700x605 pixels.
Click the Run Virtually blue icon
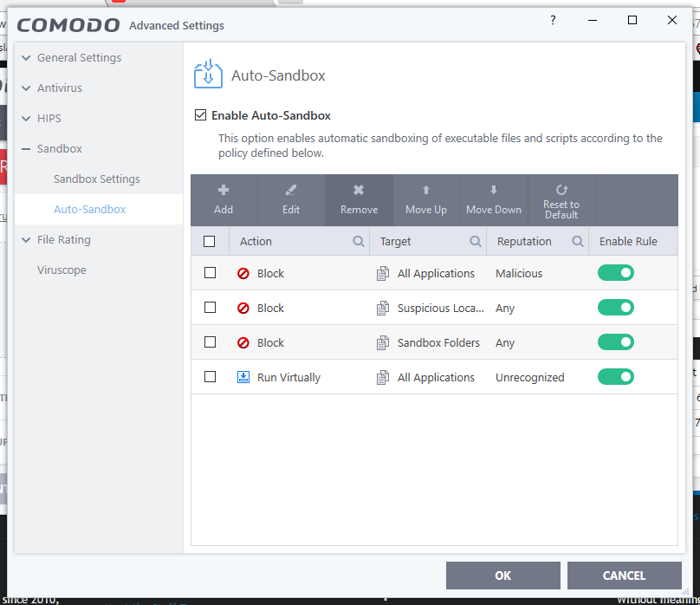243,377
